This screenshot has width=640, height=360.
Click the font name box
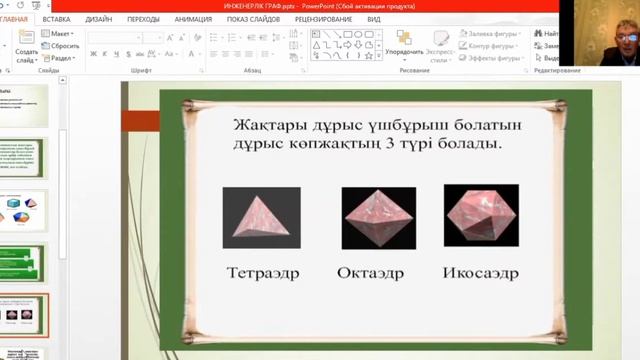pos(115,38)
